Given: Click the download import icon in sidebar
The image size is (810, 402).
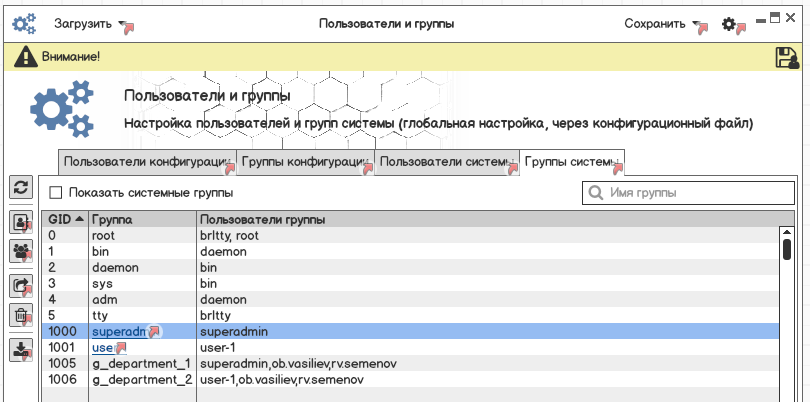Looking at the screenshot, I should coord(21,350).
